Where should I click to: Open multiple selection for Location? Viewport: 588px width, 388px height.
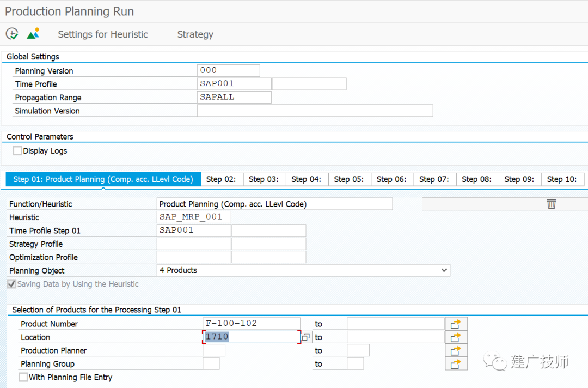click(x=456, y=337)
